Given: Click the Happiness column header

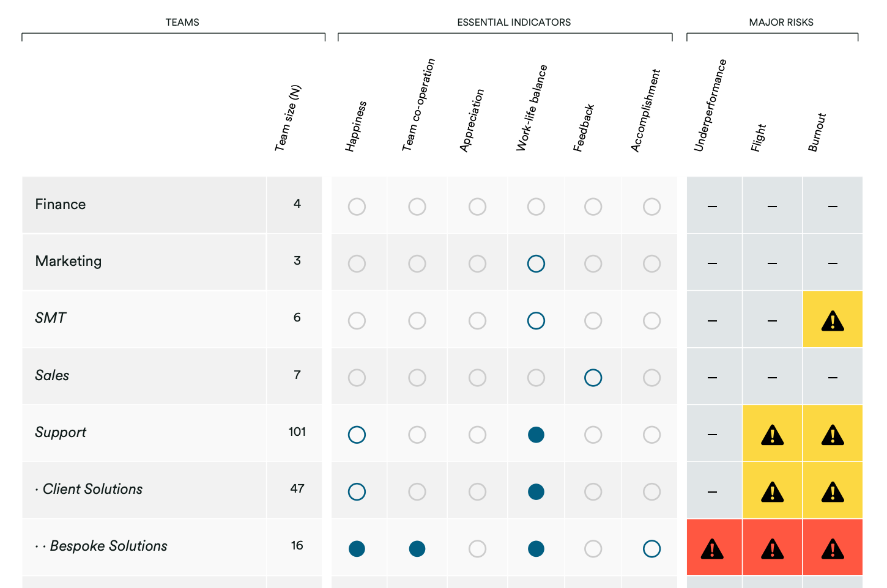Looking at the screenshot, I should 356,126.
